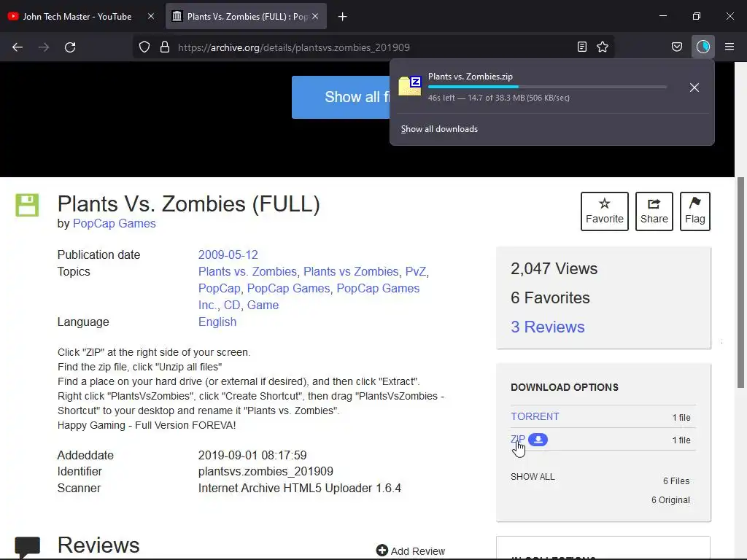This screenshot has width=747, height=560.
Task: Click the browser forward arrow
Action: (x=44, y=47)
